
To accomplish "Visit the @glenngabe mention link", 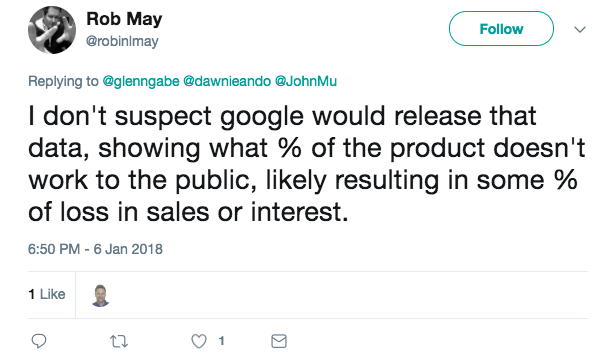I will click(141, 81).
